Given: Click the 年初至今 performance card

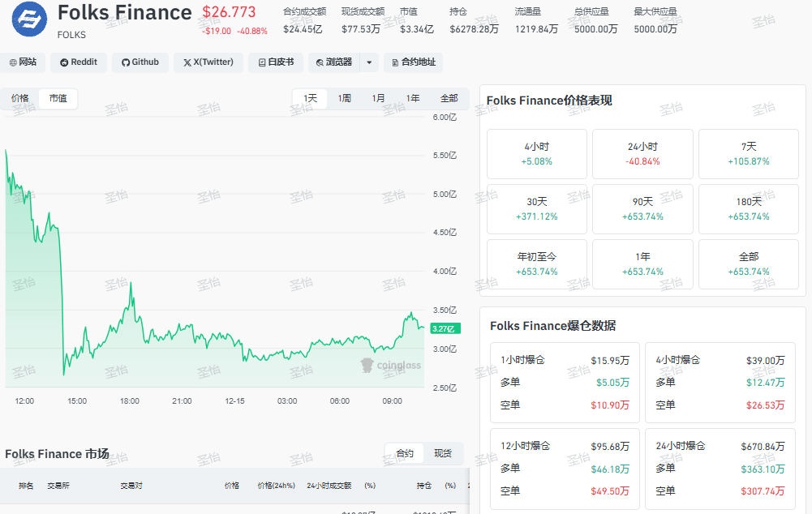Looking at the screenshot, I should pos(536,264).
